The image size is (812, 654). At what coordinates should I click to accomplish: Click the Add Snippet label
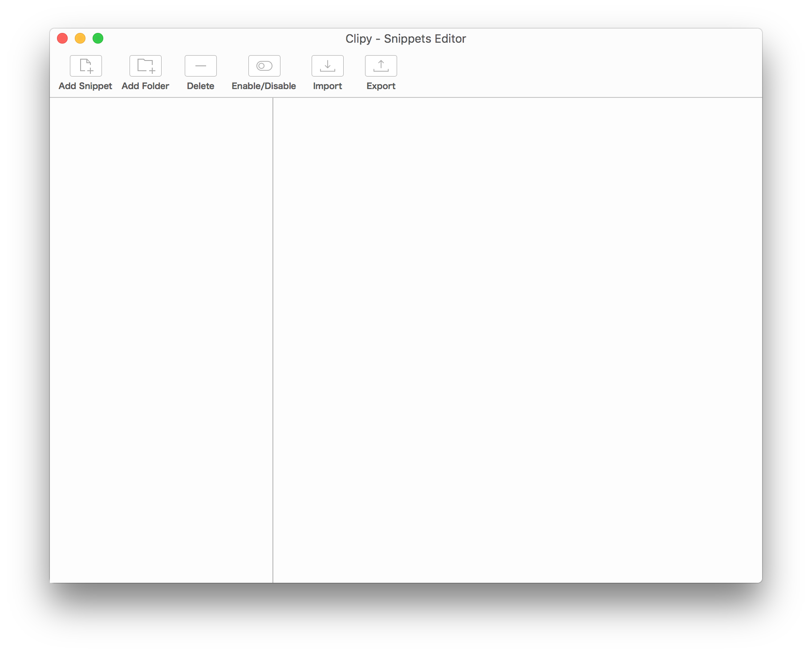pyautogui.click(x=85, y=86)
